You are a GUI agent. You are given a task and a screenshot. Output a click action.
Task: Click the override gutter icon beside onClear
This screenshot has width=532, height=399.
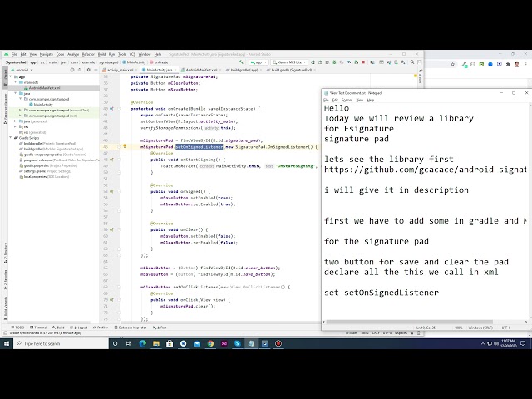(x=111, y=229)
